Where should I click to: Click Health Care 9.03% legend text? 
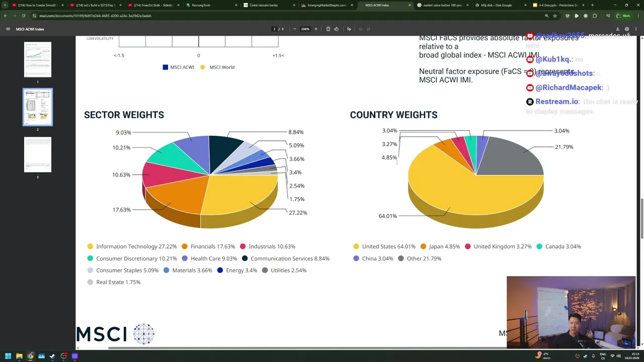click(x=214, y=258)
